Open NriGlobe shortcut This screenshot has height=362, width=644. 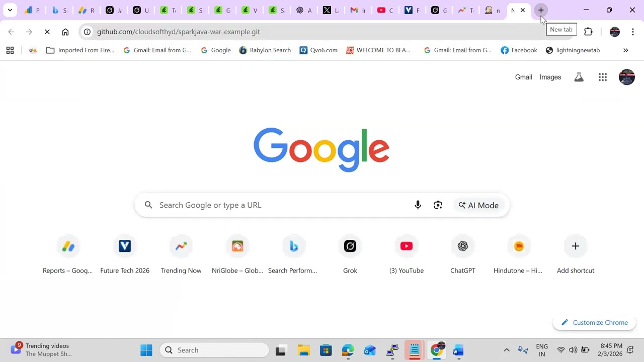(237, 255)
